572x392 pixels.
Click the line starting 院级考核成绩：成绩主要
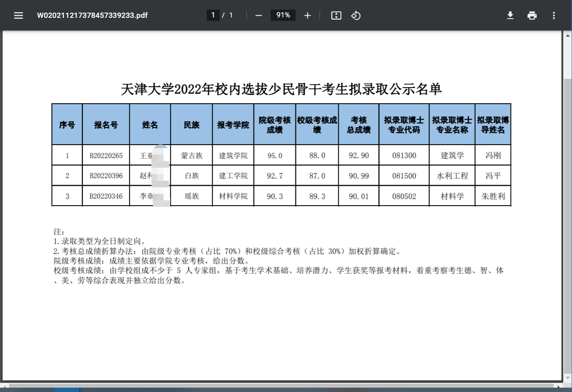151,261
